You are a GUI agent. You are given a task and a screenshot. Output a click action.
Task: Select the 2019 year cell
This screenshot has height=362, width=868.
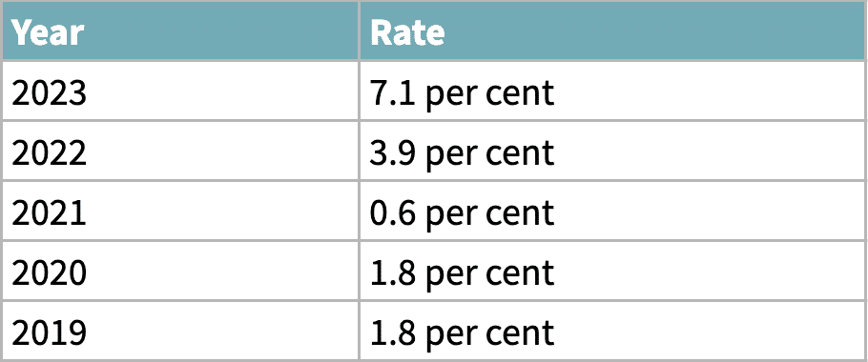tap(180, 332)
